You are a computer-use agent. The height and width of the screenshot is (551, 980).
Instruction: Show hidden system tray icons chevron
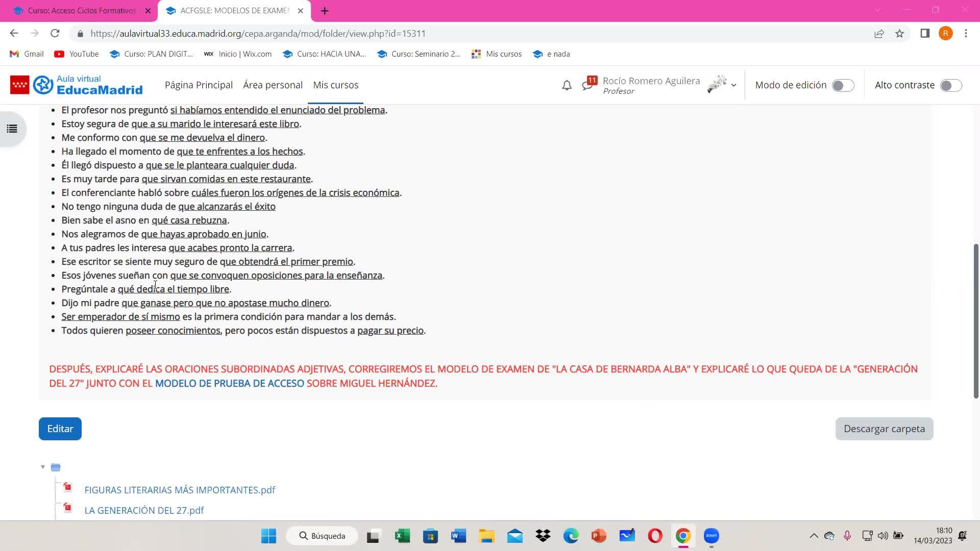point(814,536)
